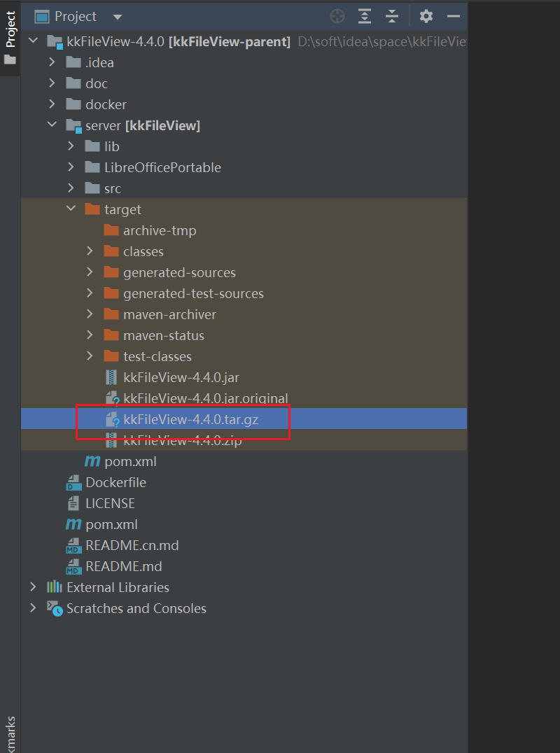This screenshot has height=753, width=560.
Task: Expand the src folder
Action: [71, 188]
